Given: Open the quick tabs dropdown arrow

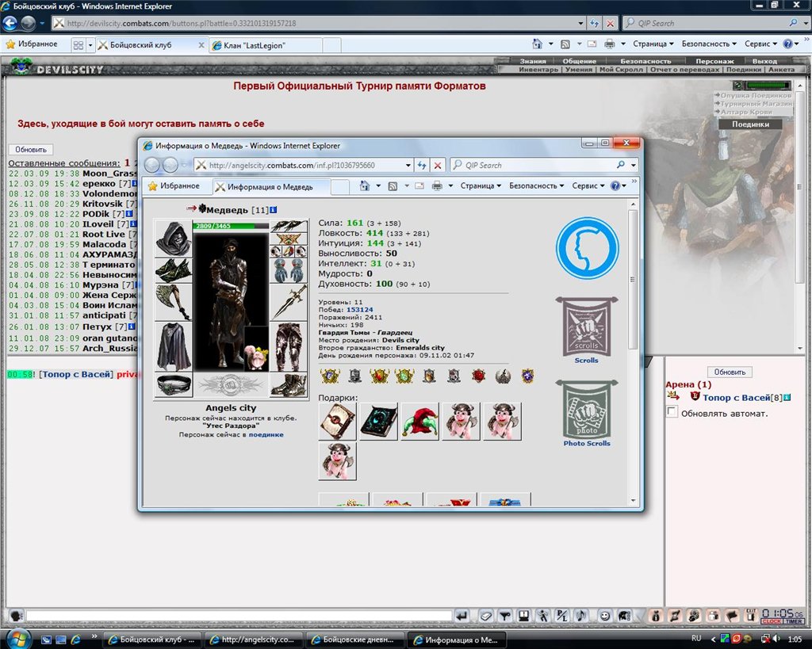Looking at the screenshot, I should tap(90, 45).
